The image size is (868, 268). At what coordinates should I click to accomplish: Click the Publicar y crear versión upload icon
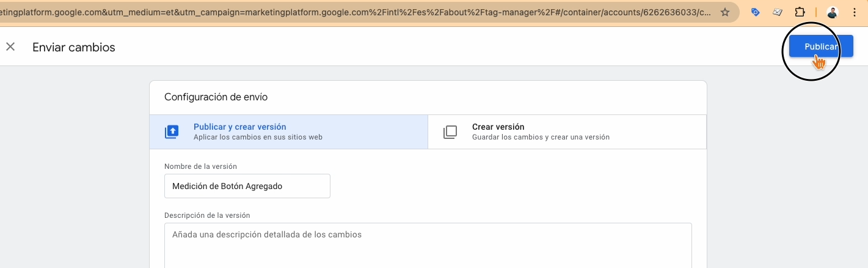pos(172,132)
